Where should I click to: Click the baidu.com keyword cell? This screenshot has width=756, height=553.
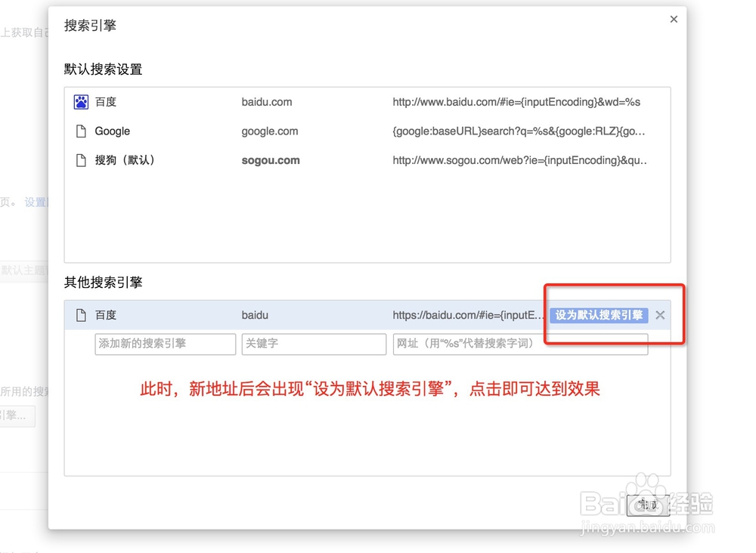pos(267,102)
